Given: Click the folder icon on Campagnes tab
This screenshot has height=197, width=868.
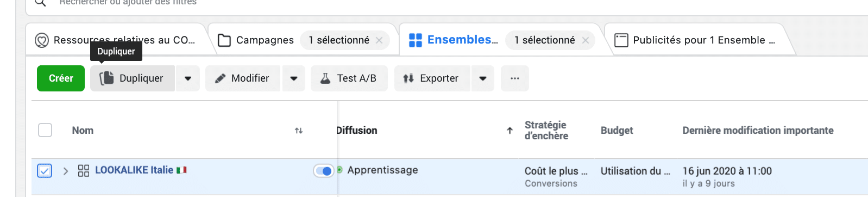Looking at the screenshot, I should click(x=224, y=40).
